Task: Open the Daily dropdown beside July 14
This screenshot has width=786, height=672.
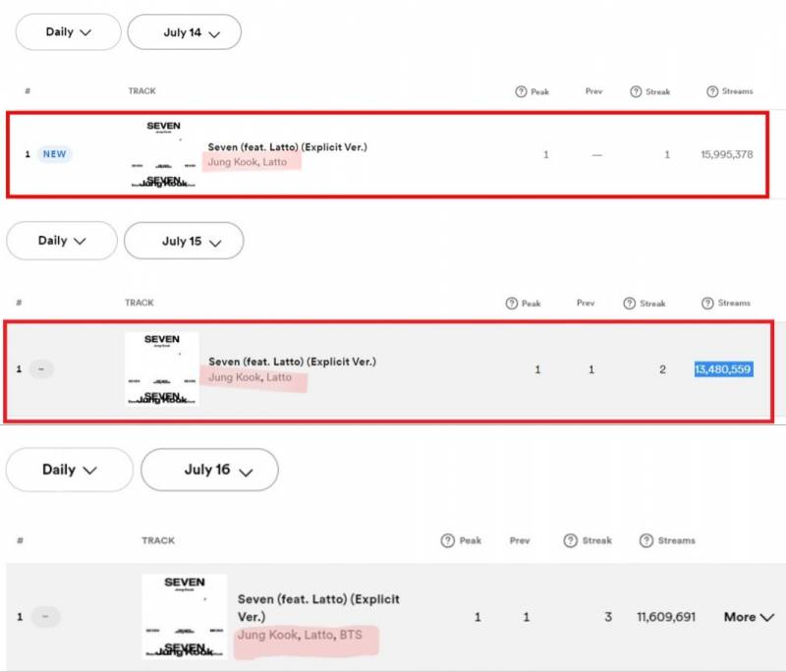Action: (x=68, y=32)
